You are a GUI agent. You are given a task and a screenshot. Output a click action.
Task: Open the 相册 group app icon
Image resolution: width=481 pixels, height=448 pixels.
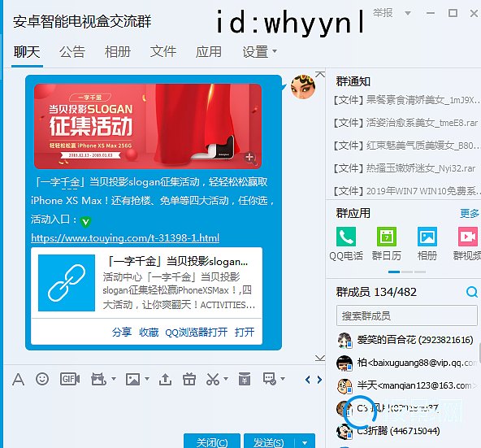pyautogui.click(x=427, y=237)
